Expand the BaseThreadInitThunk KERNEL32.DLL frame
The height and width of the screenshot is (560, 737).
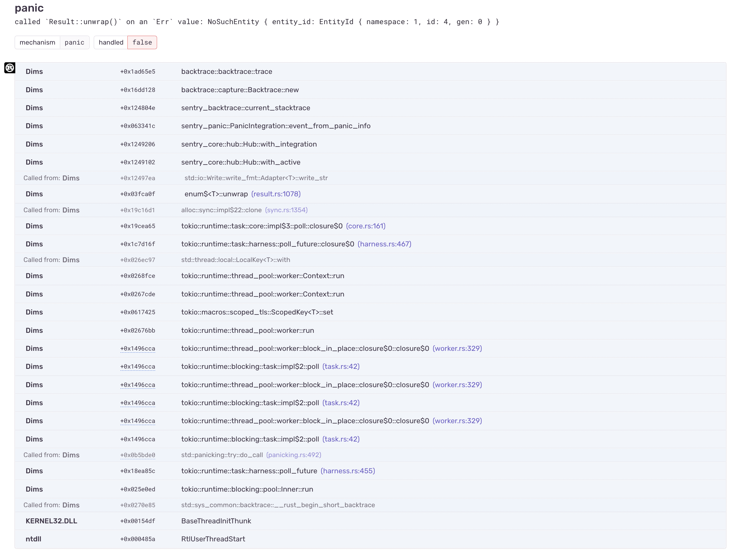[216, 521]
